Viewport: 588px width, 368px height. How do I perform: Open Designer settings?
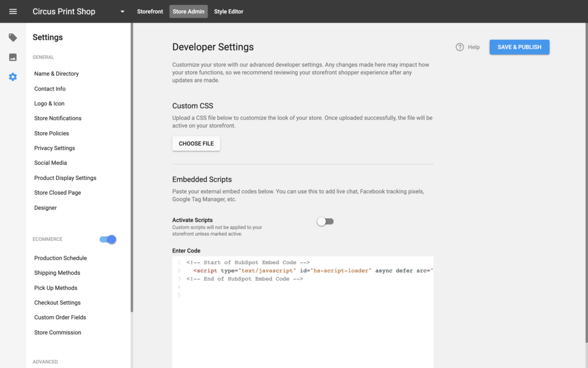coord(45,208)
